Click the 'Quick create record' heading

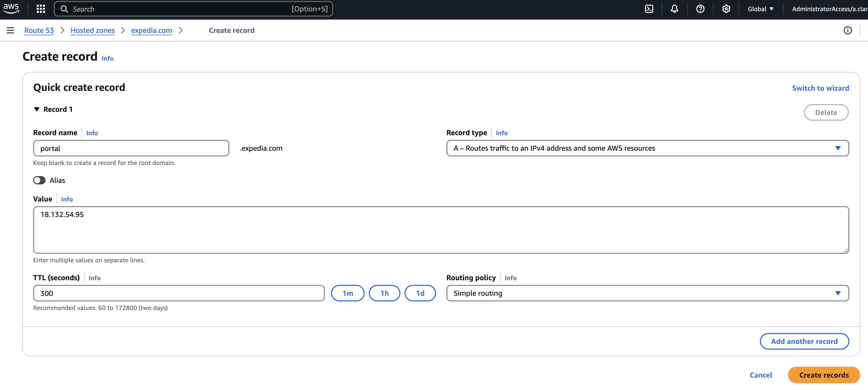click(79, 88)
